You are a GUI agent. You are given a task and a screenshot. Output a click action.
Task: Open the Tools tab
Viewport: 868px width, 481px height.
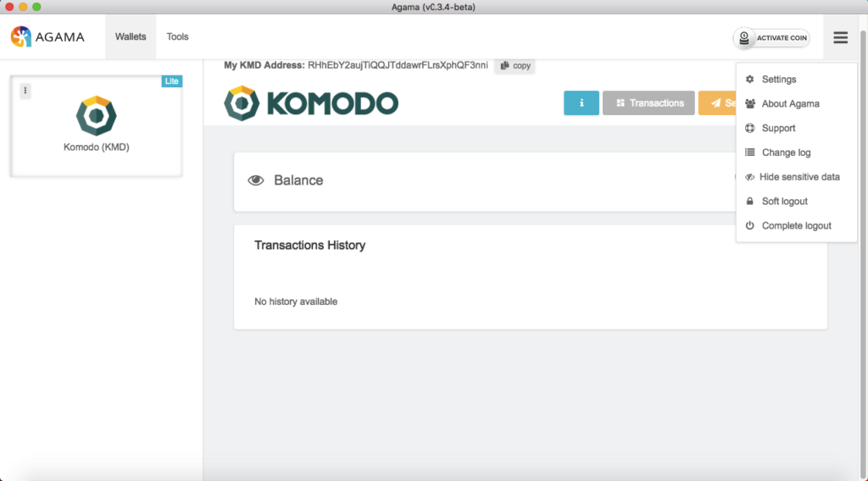tap(178, 36)
